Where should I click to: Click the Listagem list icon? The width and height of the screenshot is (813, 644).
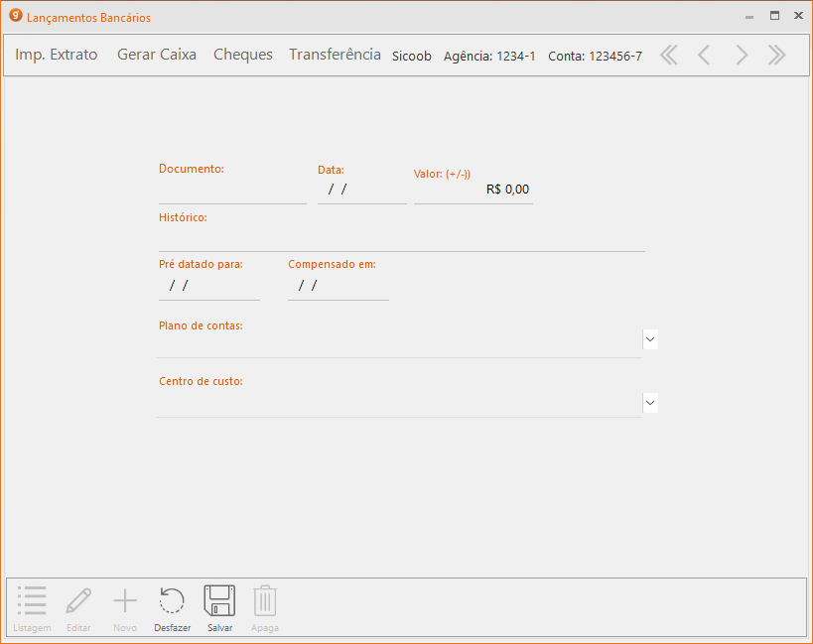click(32, 600)
